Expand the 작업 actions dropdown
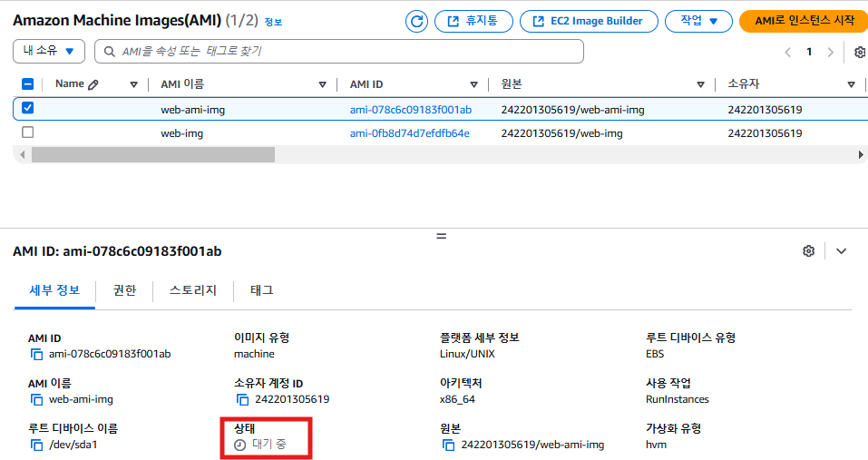This screenshot has height=460, width=868. click(698, 22)
